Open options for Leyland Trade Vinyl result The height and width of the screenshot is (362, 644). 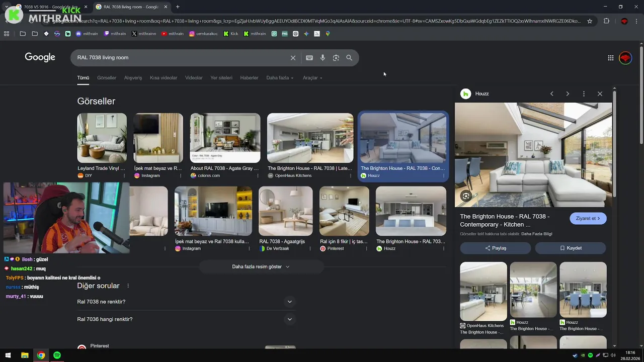124,175
